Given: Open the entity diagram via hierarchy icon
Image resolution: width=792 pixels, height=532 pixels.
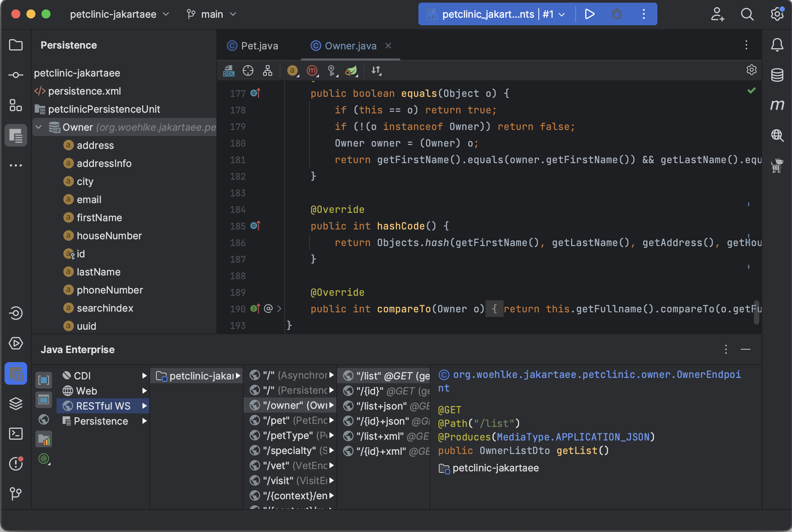Looking at the screenshot, I should pyautogui.click(x=268, y=70).
